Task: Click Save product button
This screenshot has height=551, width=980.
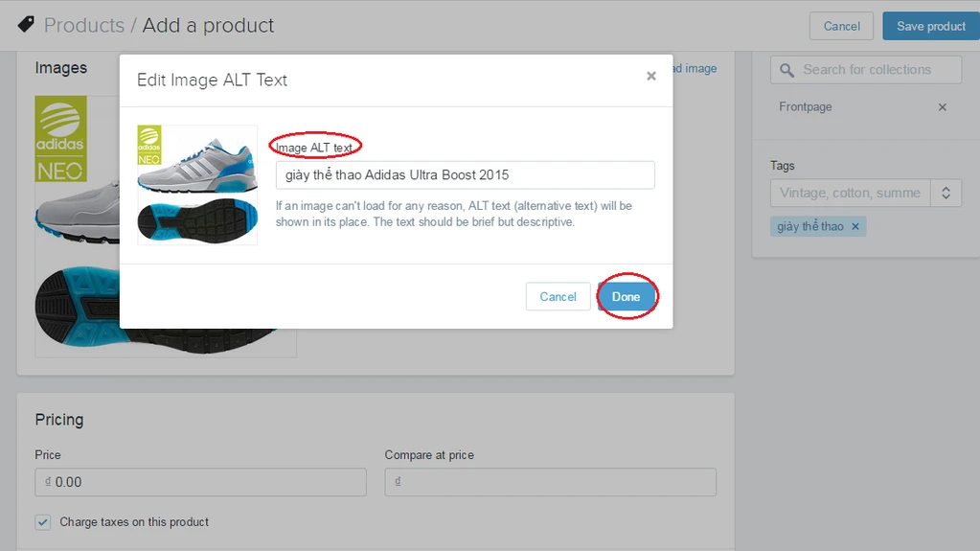Action: coord(930,26)
